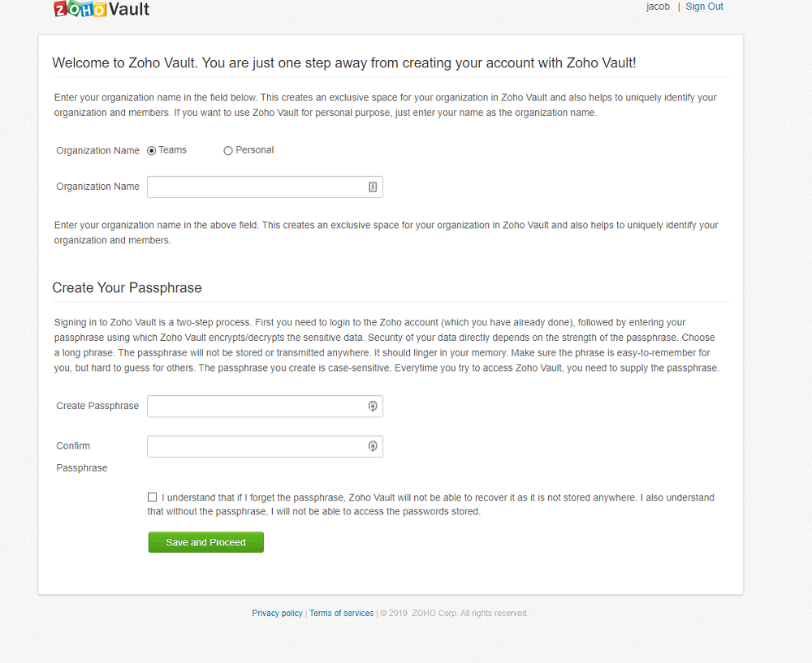Screen dimensions: 812x663
Task: Focus the Confirm Passphrase input field
Action: point(265,446)
